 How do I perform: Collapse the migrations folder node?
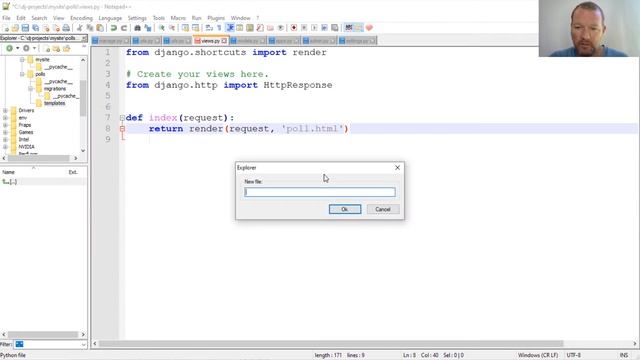pos(31,89)
